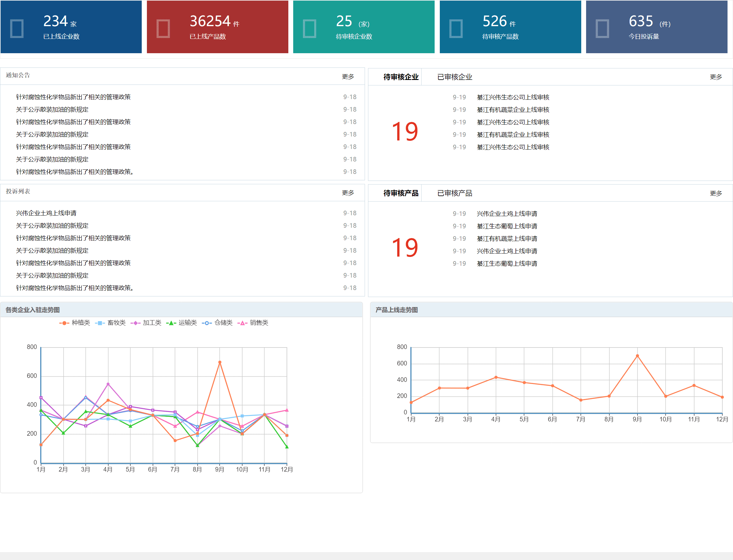Expand 更多 in product review panel
Viewport: 733px width, 560px height.
click(x=715, y=193)
